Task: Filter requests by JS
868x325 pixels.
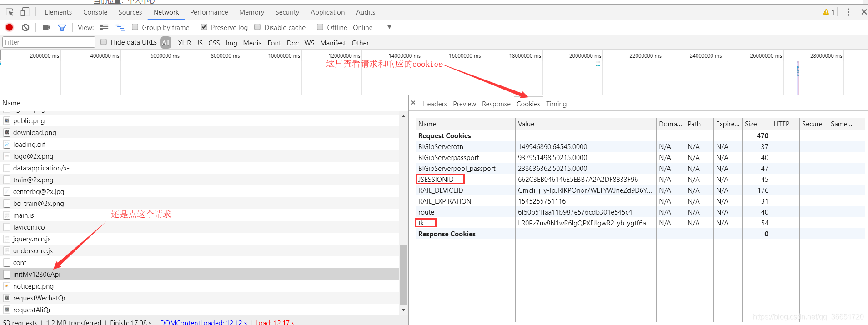Action: pos(200,43)
